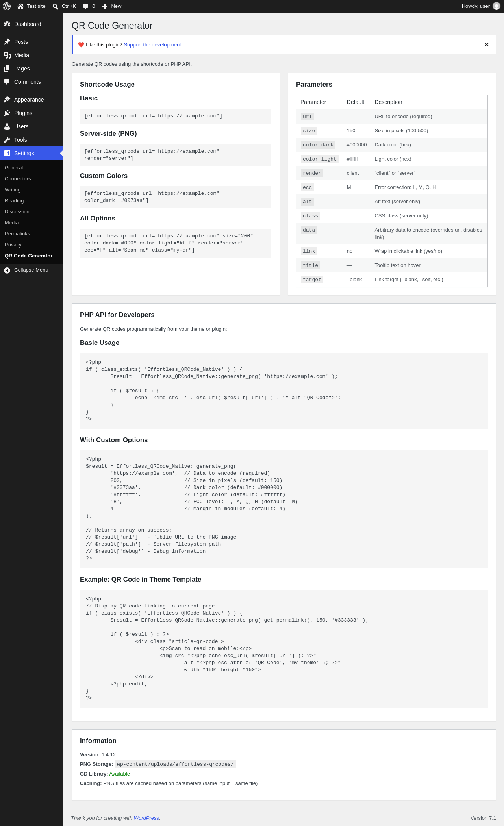Open the Connectors settings submenu

(x=18, y=179)
